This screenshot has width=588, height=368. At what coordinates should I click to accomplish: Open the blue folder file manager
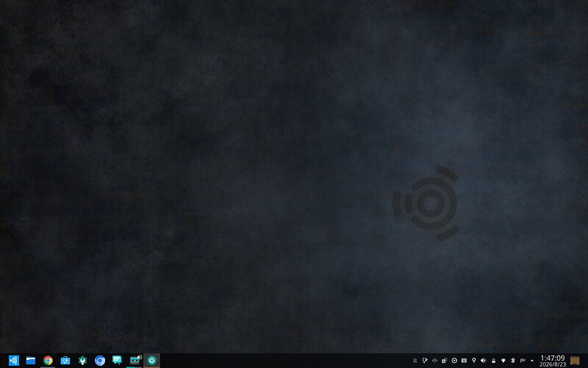[x=31, y=361]
